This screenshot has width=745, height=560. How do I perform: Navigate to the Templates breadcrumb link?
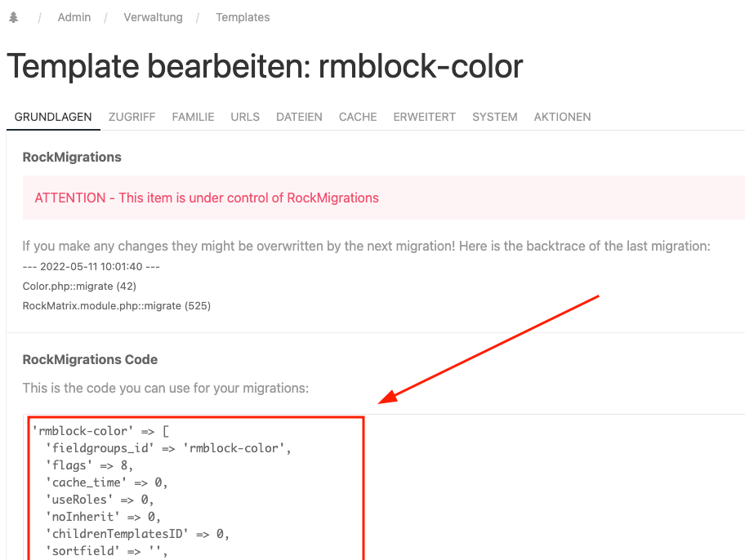point(243,17)
